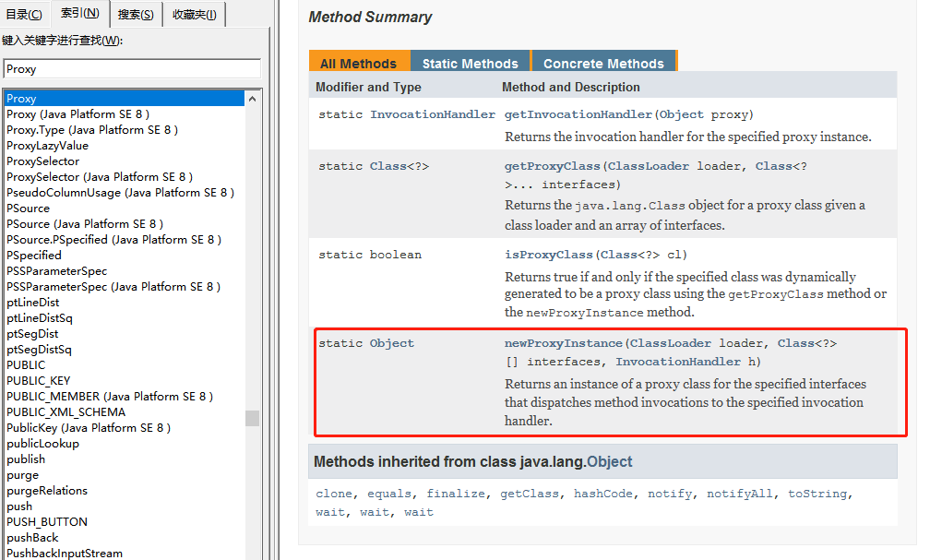The image size is (930, 560).
Task: Select 'Proxy (Java Platform SE 8 )' index entry
Action: pyautogui.click(x=77, y=114)
